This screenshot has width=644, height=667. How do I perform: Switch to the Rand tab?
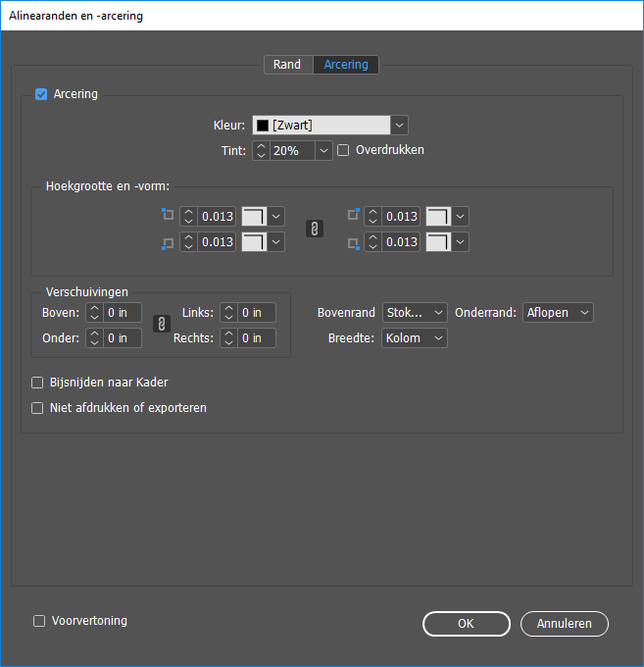[x=287, y=65]
